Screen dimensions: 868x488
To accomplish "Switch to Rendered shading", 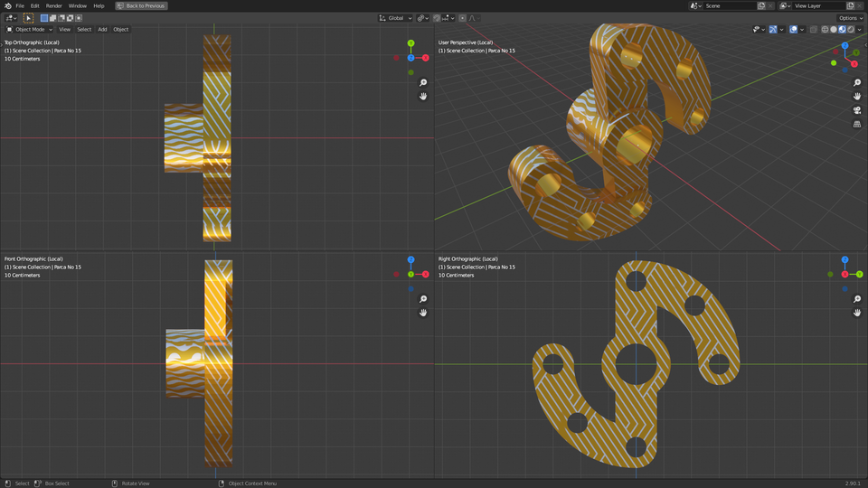I will click(851, 29).
